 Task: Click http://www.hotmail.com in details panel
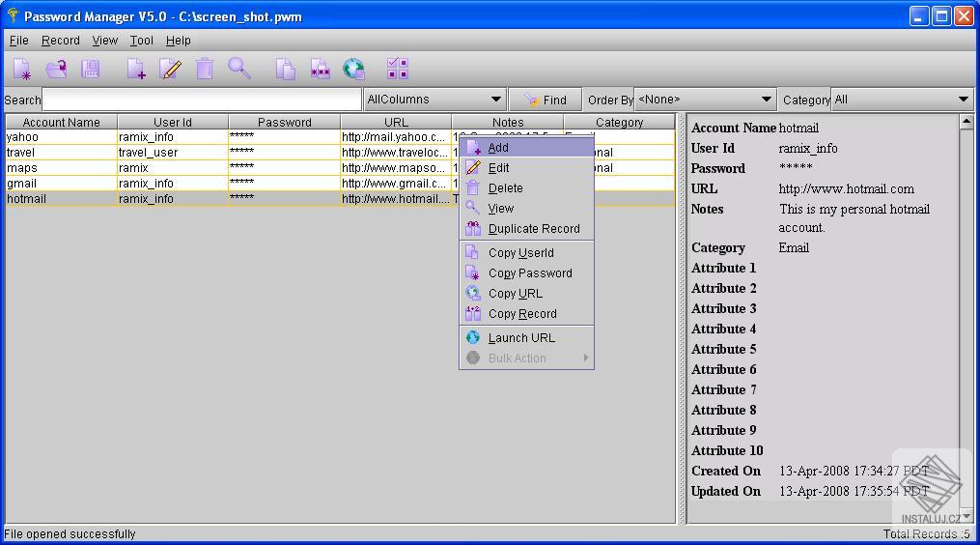tap(846, 189)
